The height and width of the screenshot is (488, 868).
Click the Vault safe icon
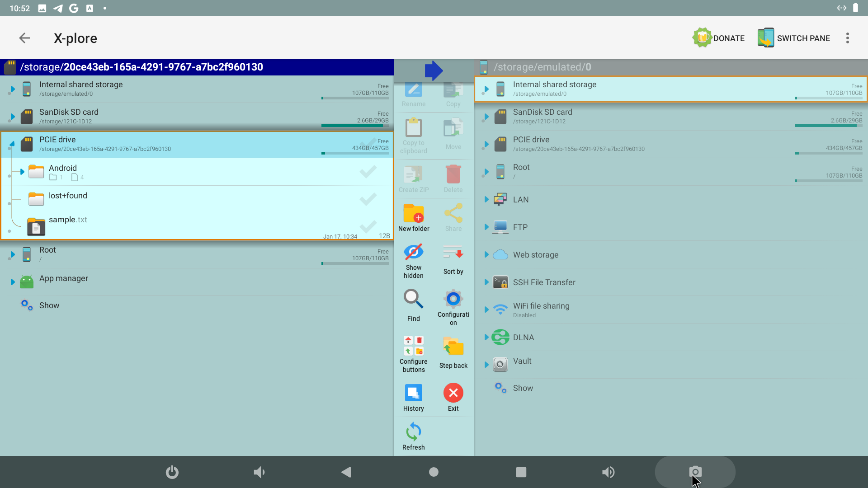[x=500, y=364]
